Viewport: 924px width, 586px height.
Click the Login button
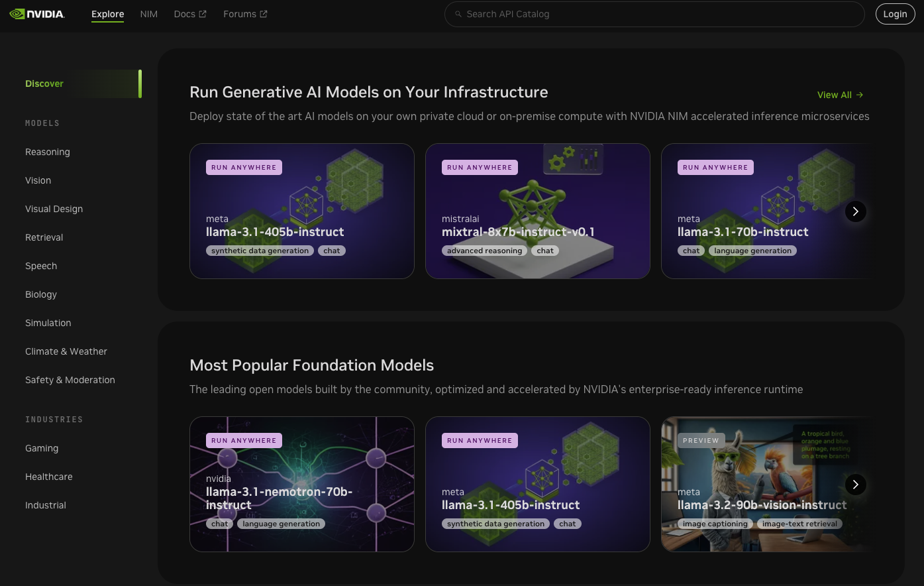[895, 14]
